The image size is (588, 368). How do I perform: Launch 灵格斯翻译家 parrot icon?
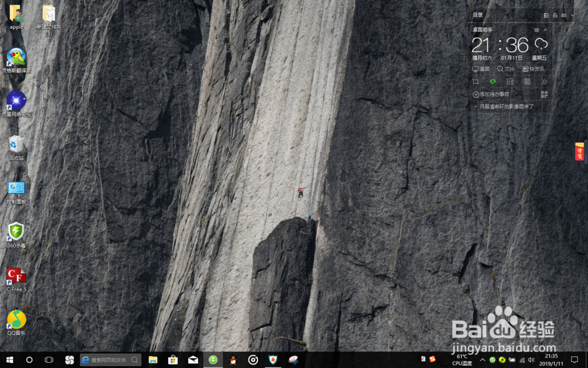(x=16, y=61)
